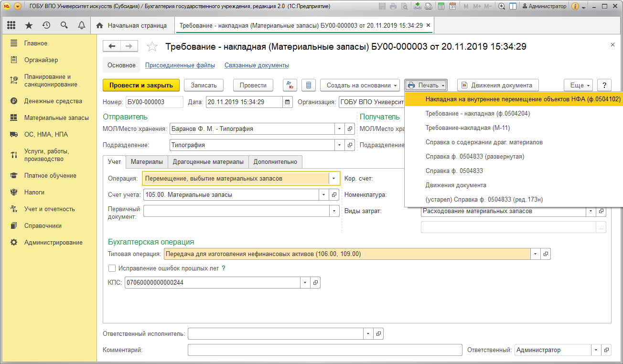Screen dimensions: 623x364
Task: Select Справка ф. 0504833 (развернутая)
Action: tap(514, 156)
